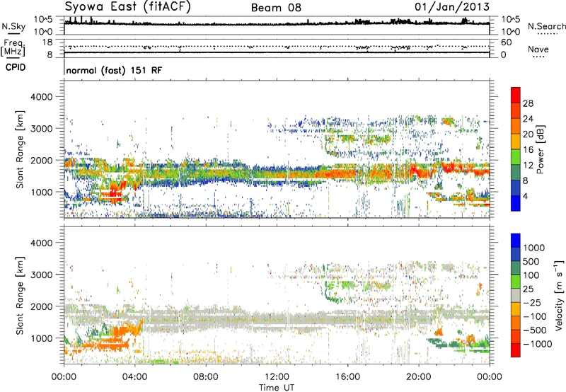Pick the light green 25–100 velocity swatch
Screen dimensions: 566x392
[516, 282]
